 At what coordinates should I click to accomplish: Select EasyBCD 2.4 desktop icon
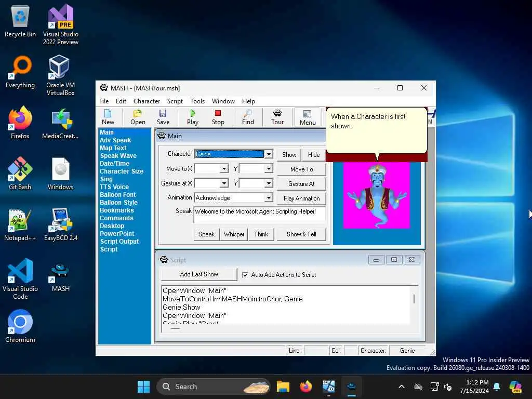point(61,224)
